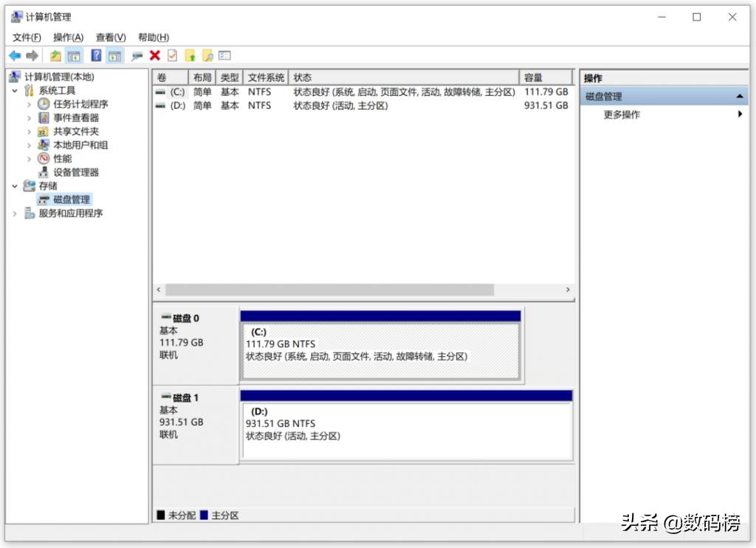The height and width of the screenshot is (548, 756).
Task: Click the red X delete icon
Action: tap(154, 55)
